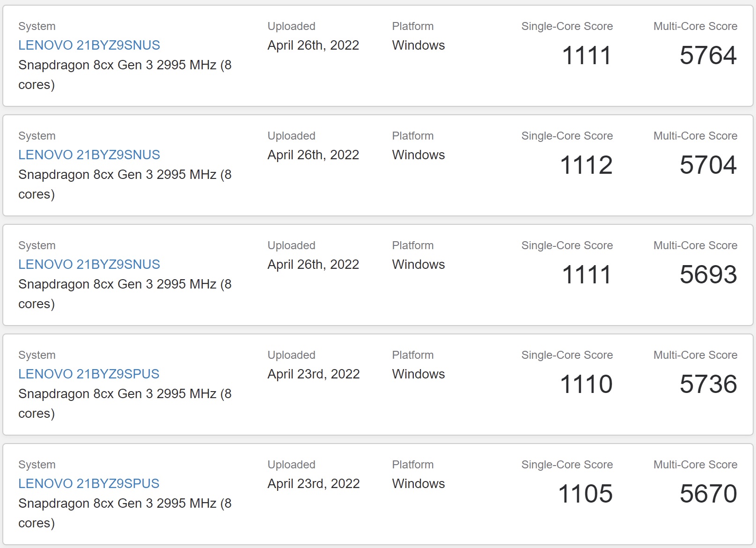Click the multi-core score 5704

tap(708, 165)
